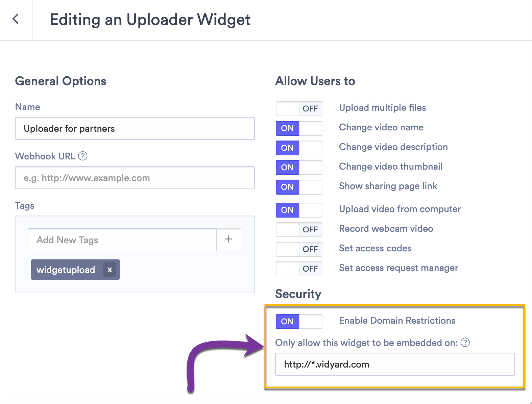Turn on Set access codes

click(299, 249)
